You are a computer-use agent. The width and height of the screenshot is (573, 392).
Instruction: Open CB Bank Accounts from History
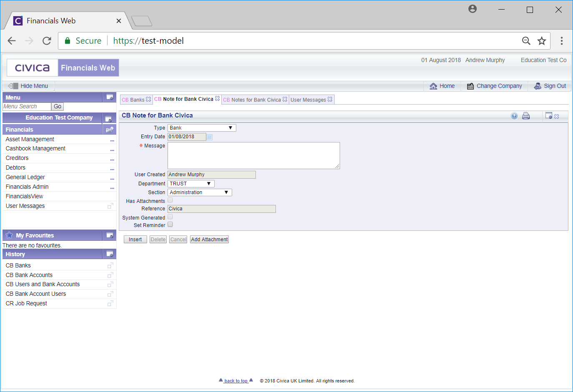29,275
